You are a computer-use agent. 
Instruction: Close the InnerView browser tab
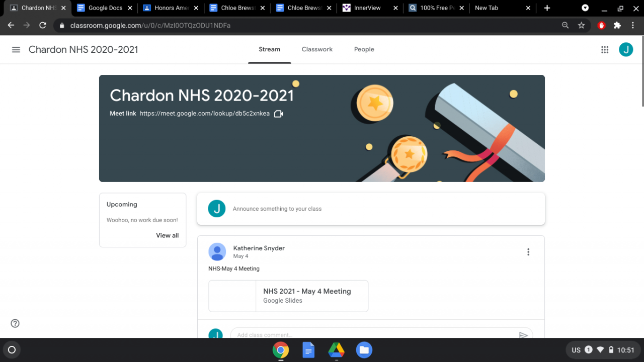395,8
